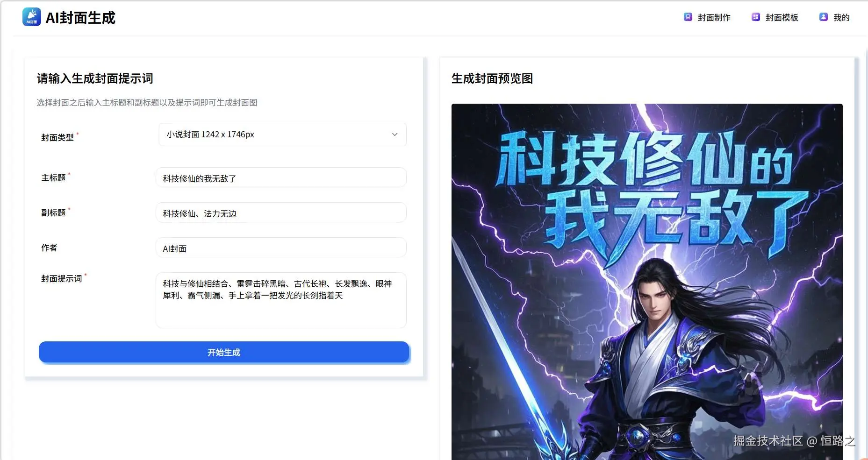Click the 封面制作 nav icon
The width and height of the screenshot is (868, 460).
coord(688,17)
